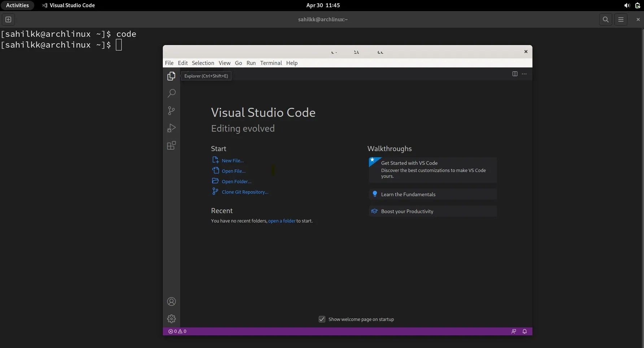Open the Extensions view
The height and width of the screenshot is (348, 644).
(x=171, y=145)
